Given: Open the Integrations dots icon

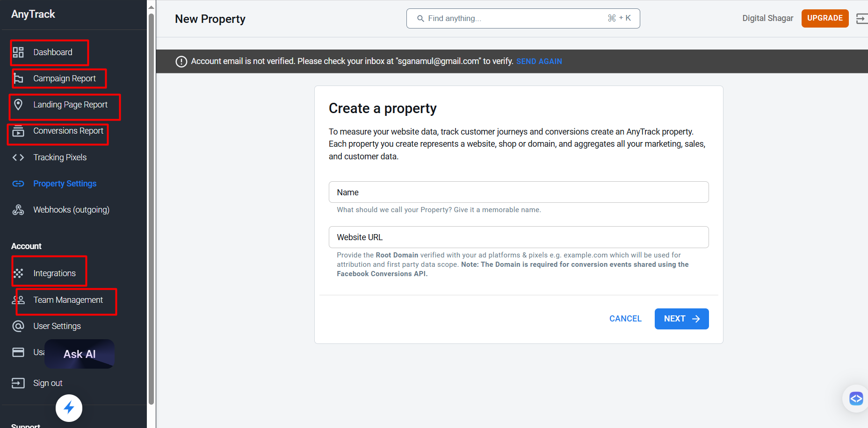Looking at the screenshot, I should pos(18,273).
